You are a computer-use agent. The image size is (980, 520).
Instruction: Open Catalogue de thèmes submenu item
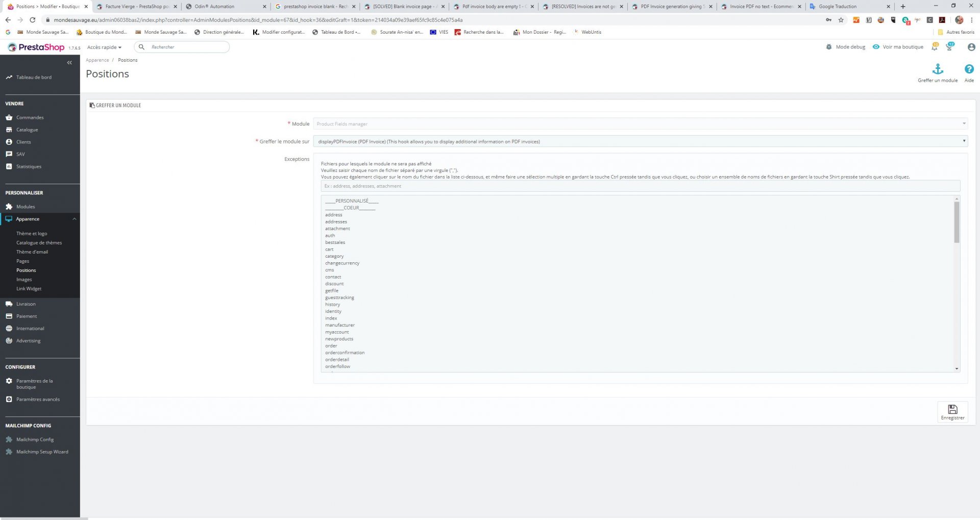click(39, 243)
